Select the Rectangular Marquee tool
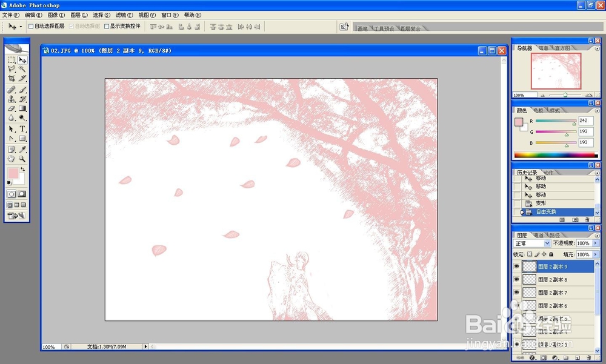Viewport: 606px width, 364px height. [x=12, y=60]
